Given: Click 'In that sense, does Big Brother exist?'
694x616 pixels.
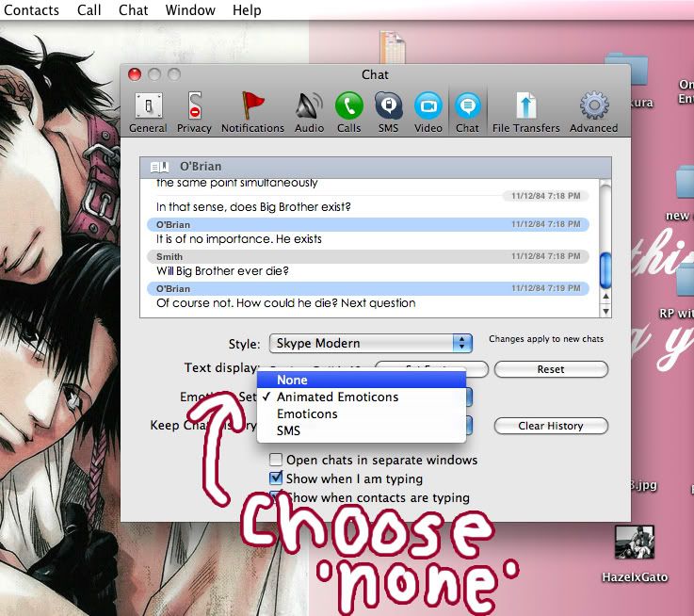Looking at the screenshot, I should pyautogui.click(x=253, y=207).
